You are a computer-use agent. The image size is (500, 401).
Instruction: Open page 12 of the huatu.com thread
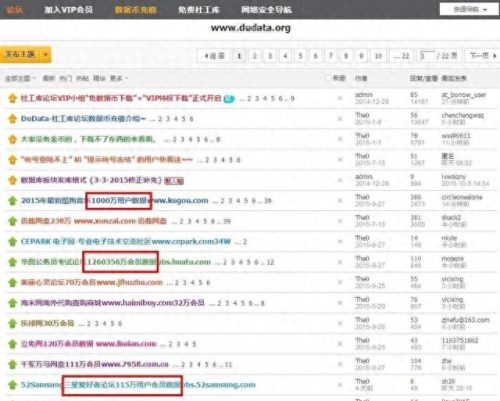[270, 262]
